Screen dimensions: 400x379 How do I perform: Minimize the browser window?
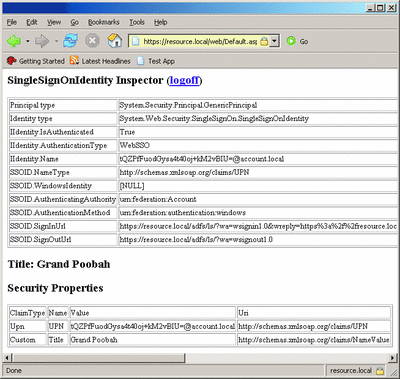[x=369, y=8]
